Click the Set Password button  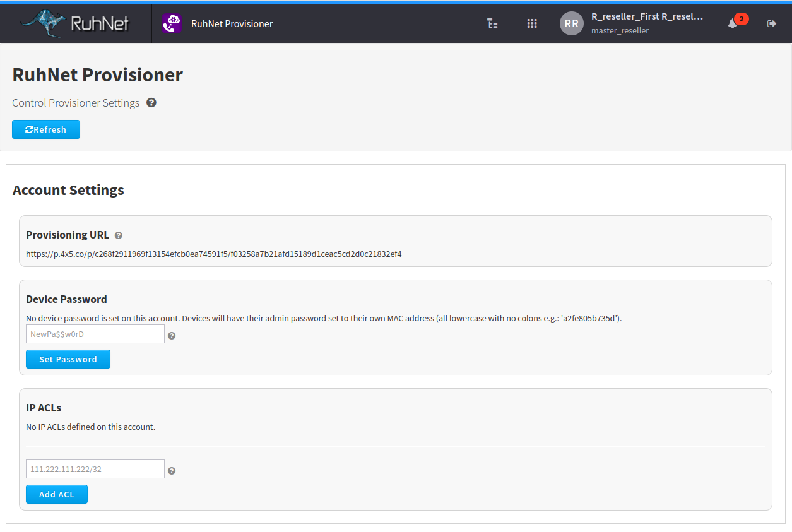68,359
